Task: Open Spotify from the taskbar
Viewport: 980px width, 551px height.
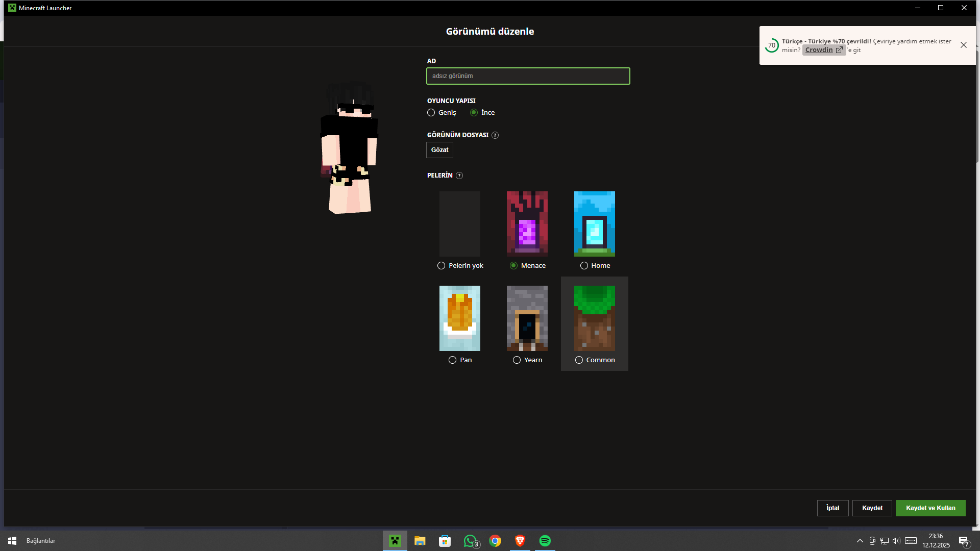Action: coord(545,541)
